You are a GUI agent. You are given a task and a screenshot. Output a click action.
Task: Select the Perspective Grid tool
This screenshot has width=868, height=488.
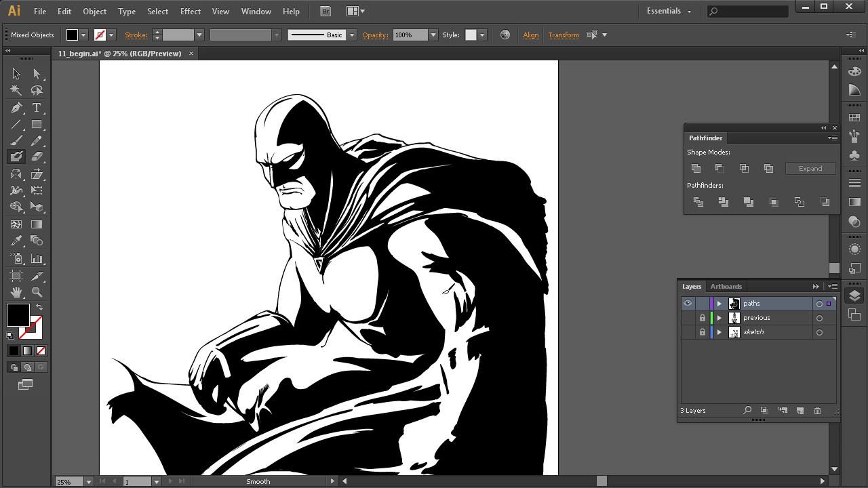click(37, 207)
